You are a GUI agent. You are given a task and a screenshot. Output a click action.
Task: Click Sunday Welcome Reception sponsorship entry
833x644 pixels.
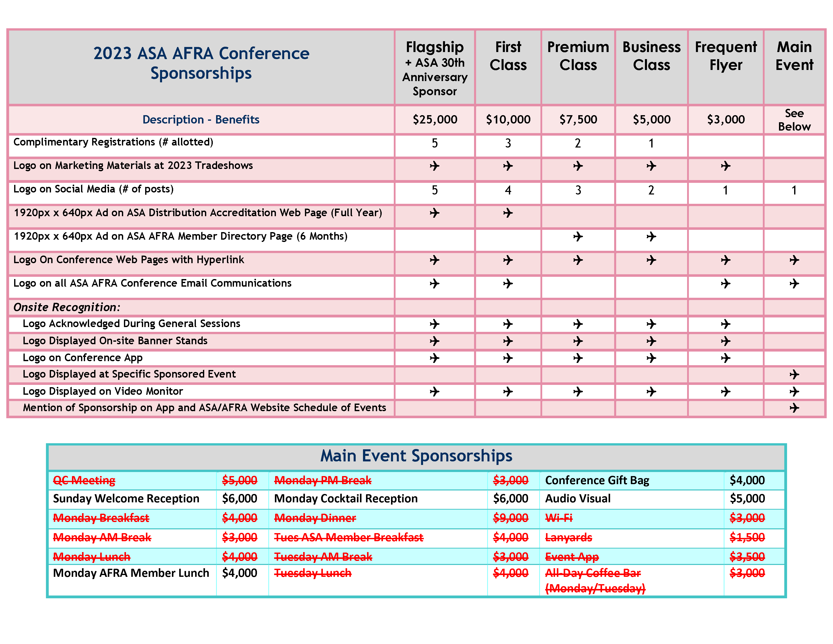coord(126,498)
